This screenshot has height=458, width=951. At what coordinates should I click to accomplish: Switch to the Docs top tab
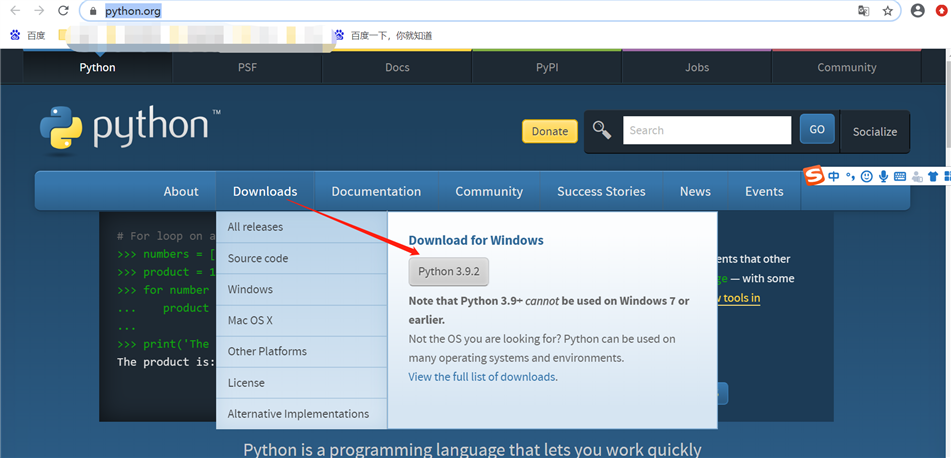[397, 67]
